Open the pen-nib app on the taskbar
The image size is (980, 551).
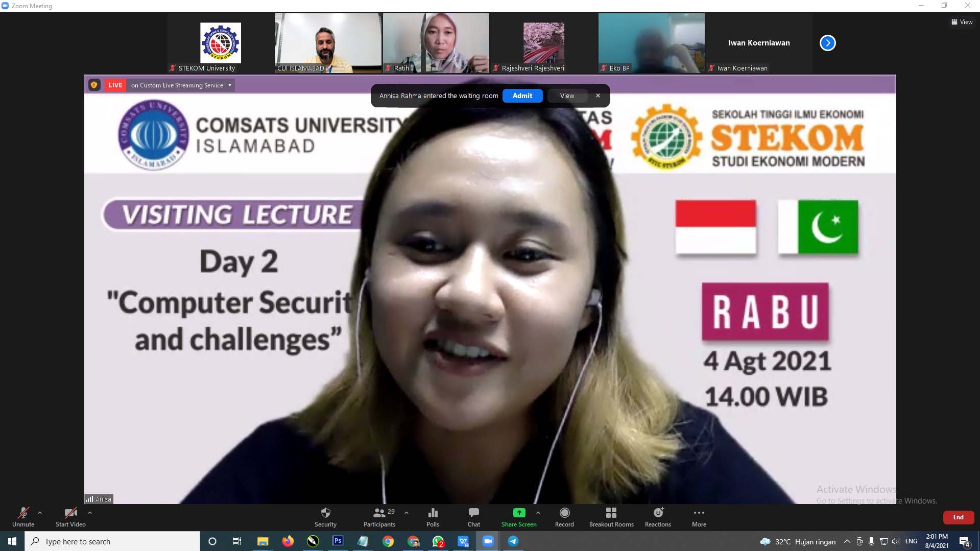pyautogui.click(x=313, y=541)
